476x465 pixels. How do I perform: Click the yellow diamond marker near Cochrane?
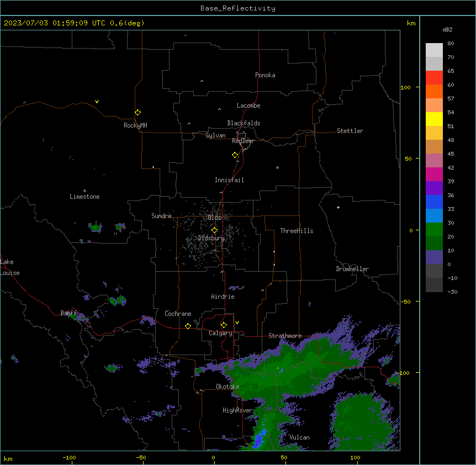(188, 326)
